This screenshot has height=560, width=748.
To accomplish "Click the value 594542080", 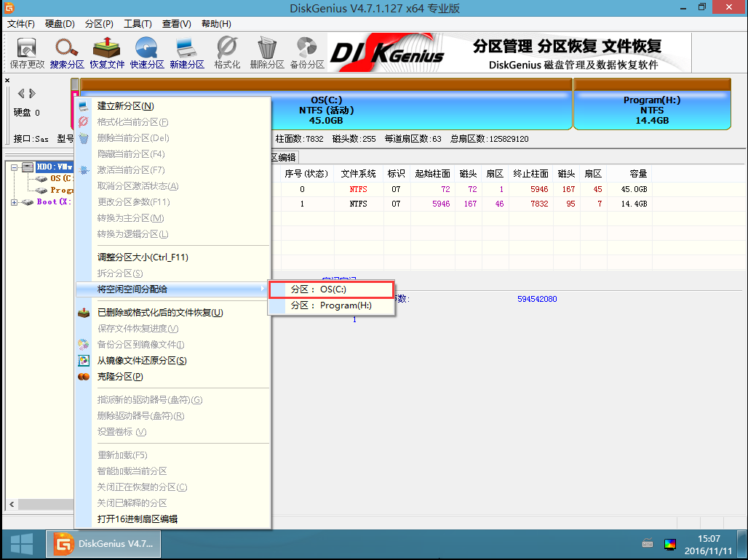I will 537,299.
